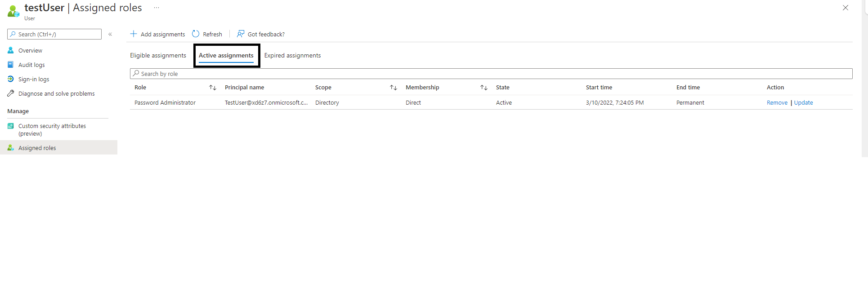Open Sign-in logs page
The height and width of the screenshot is (291, 868).
tap(33, 79)
